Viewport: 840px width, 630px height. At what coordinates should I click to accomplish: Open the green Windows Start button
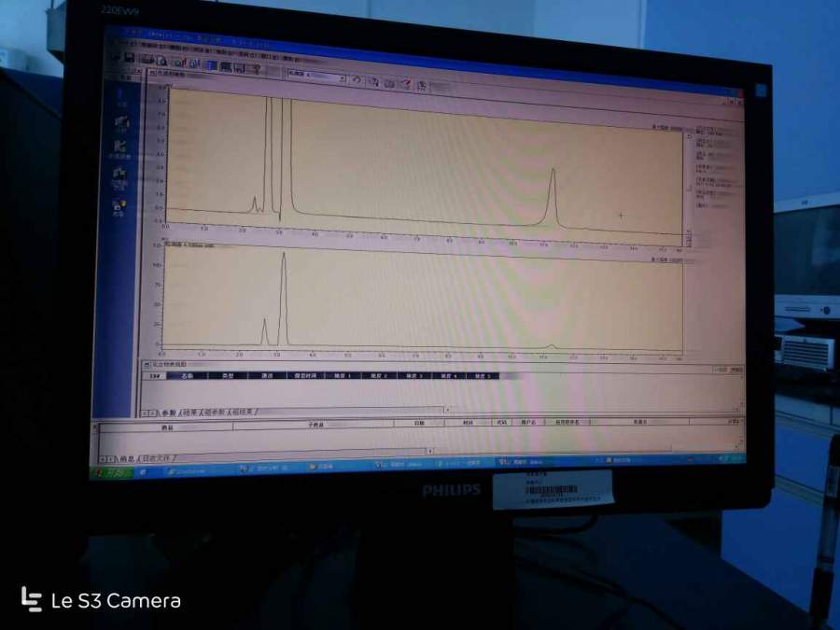tap(111, 473)
